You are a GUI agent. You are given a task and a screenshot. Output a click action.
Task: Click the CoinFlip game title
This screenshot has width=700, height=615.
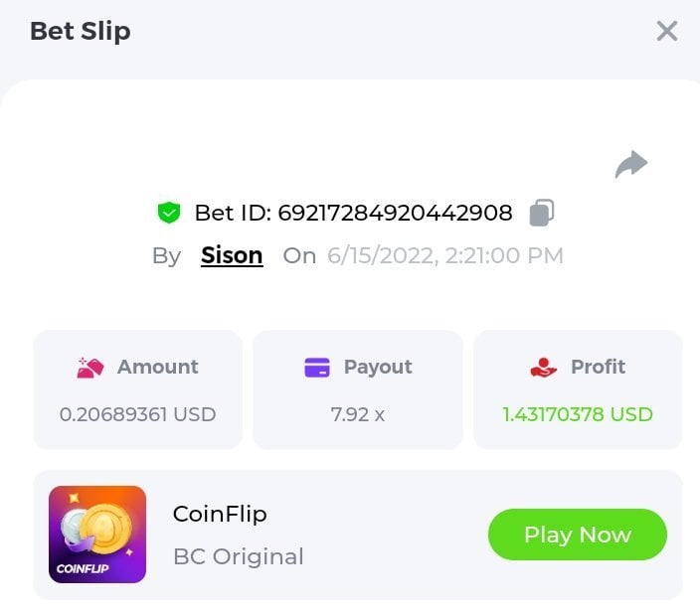tap(220, 514)
